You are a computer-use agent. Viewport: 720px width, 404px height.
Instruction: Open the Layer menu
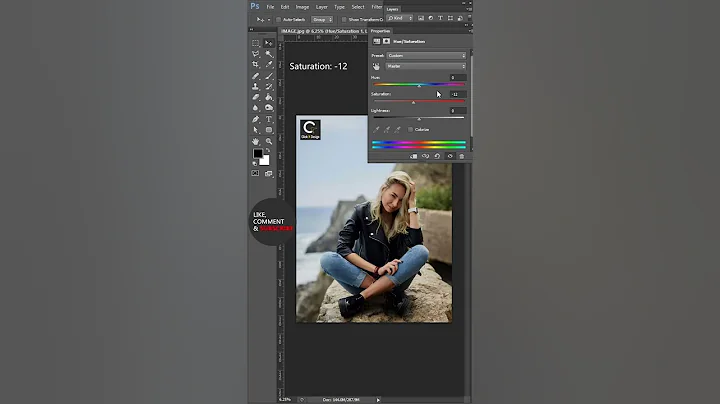[x=321, y=7]
